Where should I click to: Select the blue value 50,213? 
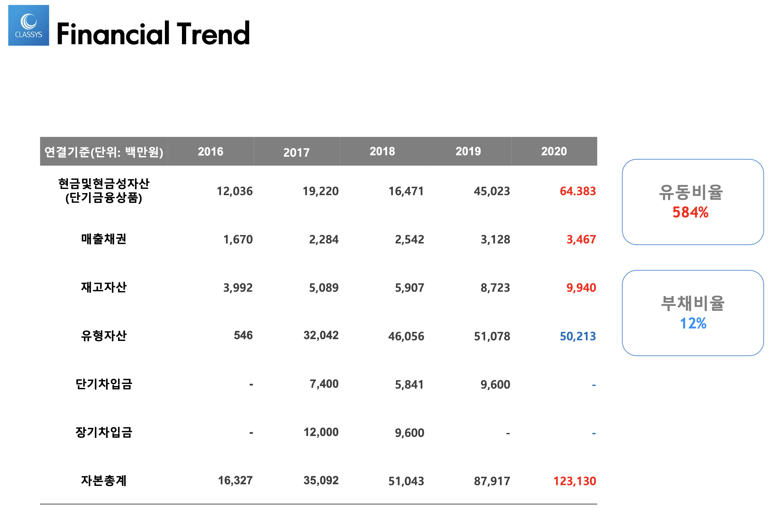tap(578, 336)
